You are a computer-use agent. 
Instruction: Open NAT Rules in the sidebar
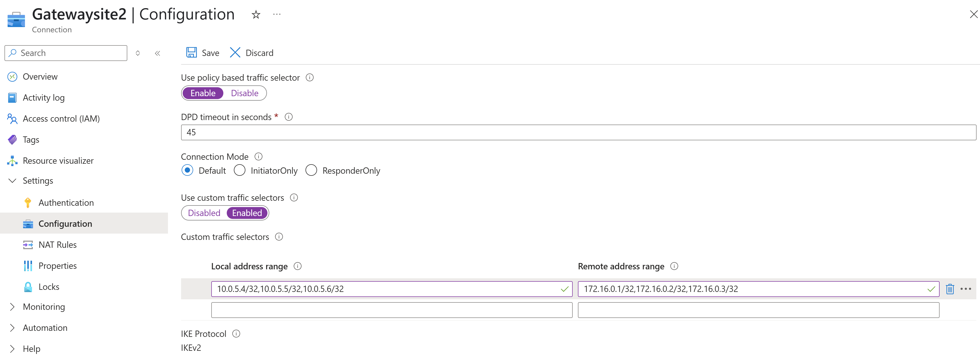tap(57, 245)
